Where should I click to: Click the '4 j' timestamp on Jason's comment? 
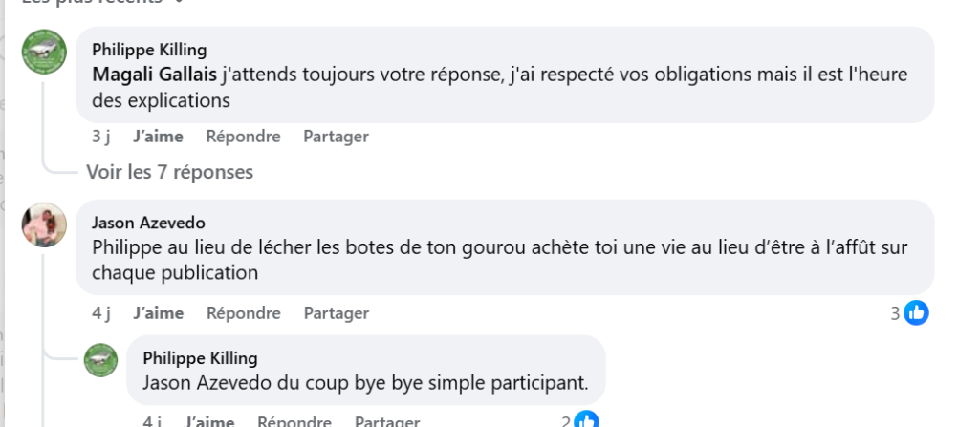[100, 313]
